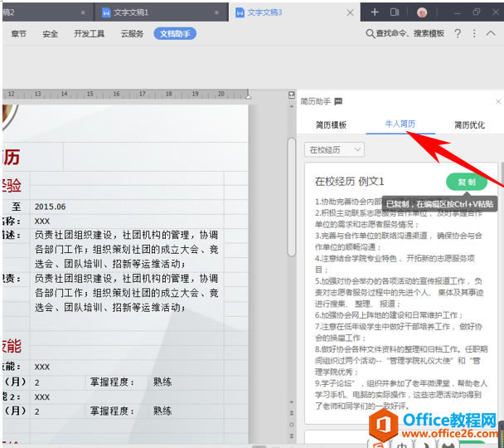The image size is (504, 448).
Task: Open the three-dot more options menu
Action: pos(474,33)
